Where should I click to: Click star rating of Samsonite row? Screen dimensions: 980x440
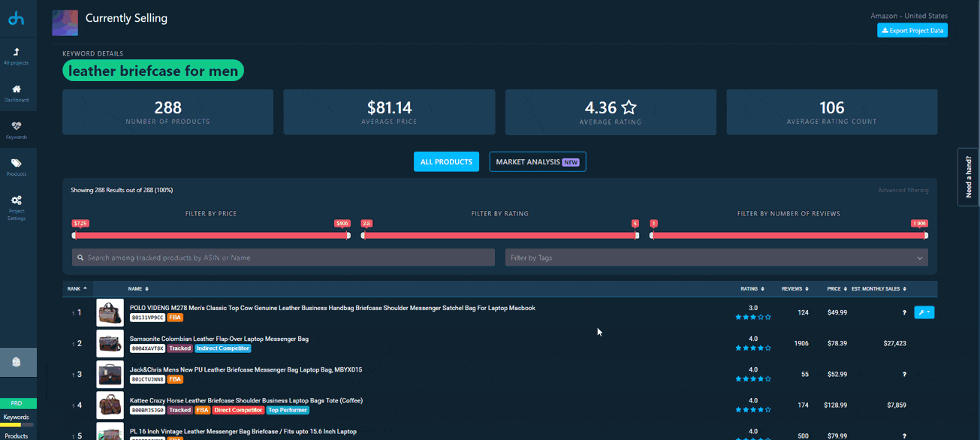(x=753, y=348)
